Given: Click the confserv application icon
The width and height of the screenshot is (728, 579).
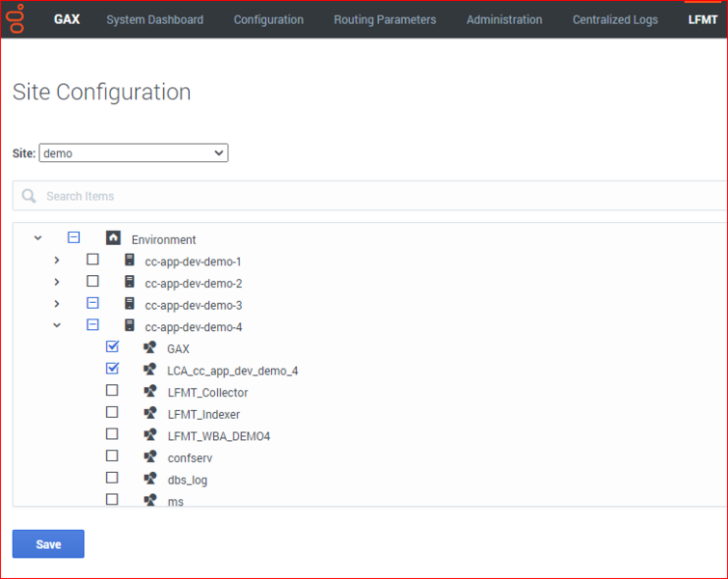Looking at the screenshot, I should (149, 456).
